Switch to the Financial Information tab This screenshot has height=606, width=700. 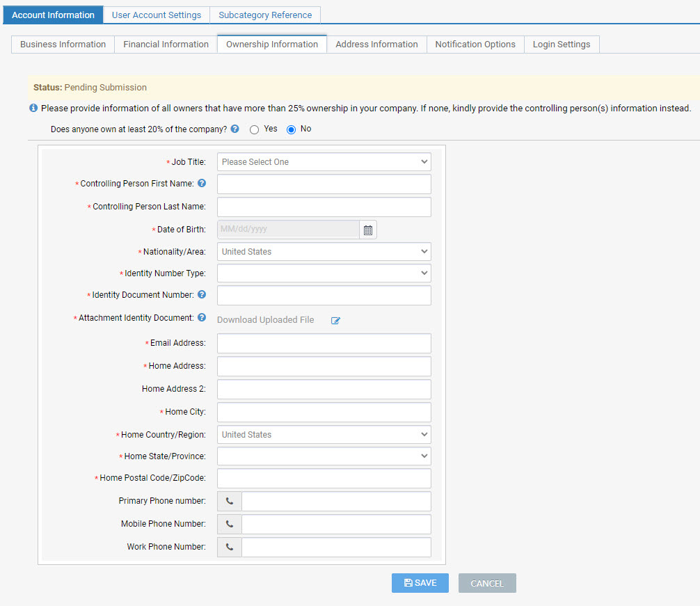click(x=165, y=44)
